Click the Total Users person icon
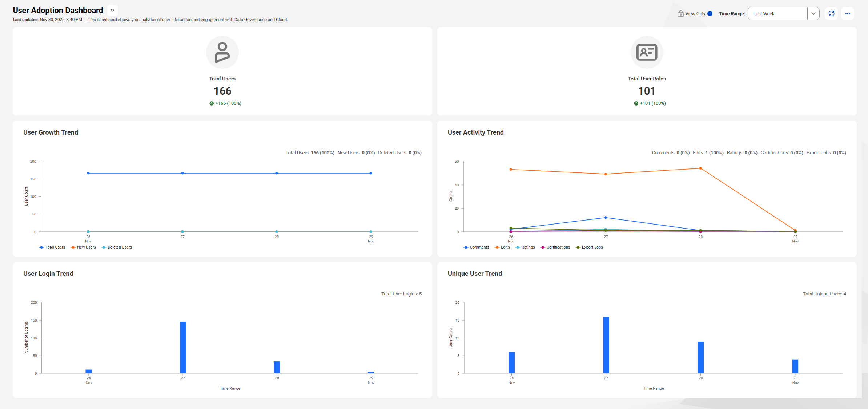Image resolution: width=868 pixels, height=409 pixels. (x=222, y=52)
